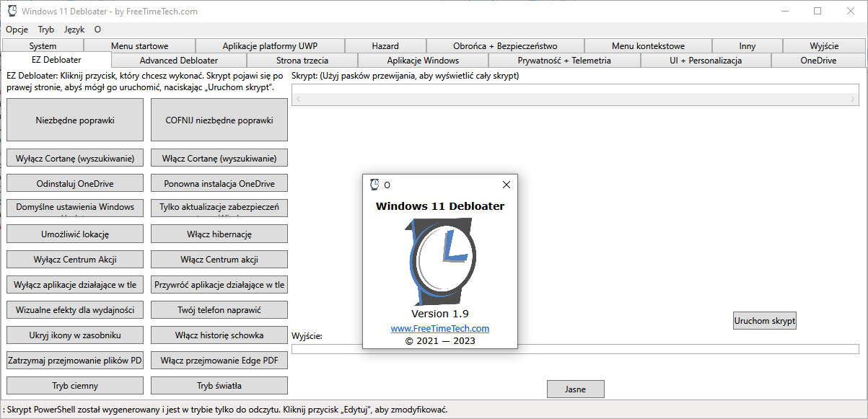
Task: Click Przywróć aplikacje działające w tle
Action: (x=219, y=284)
